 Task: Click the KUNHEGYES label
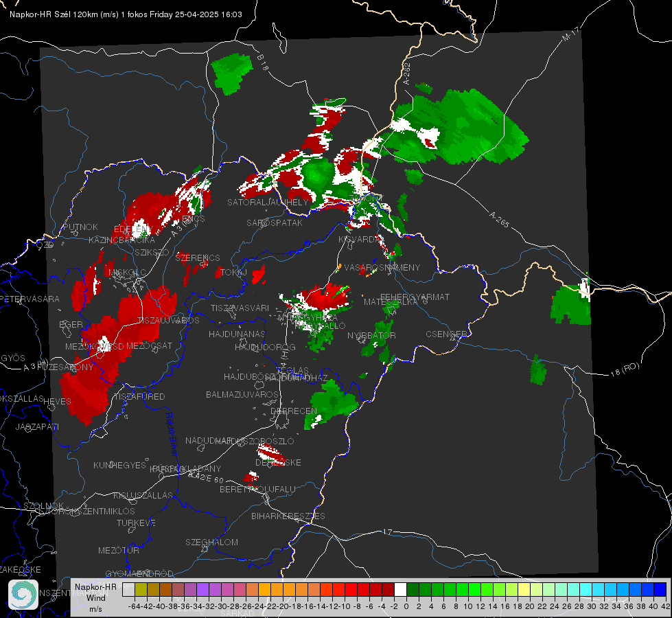click(119, 466)
